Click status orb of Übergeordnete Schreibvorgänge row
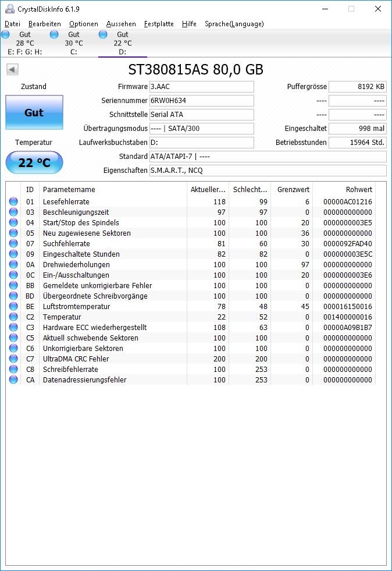The width and height of the screenshot is (392, 571). click(13, 296)
